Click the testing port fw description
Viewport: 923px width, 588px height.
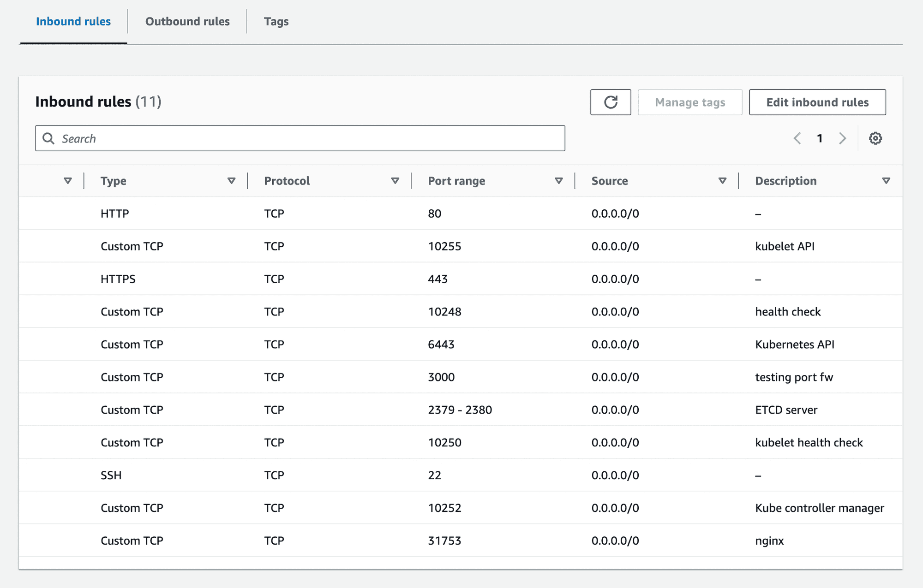coord(794,377)
